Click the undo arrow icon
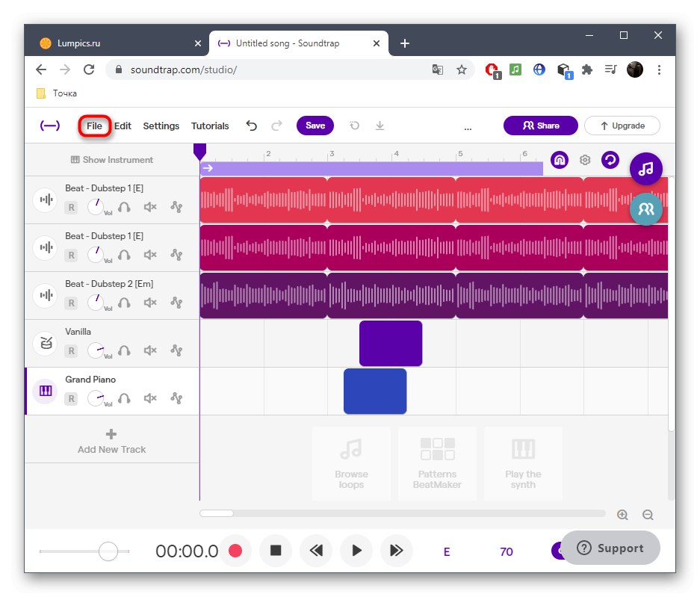 251,126
